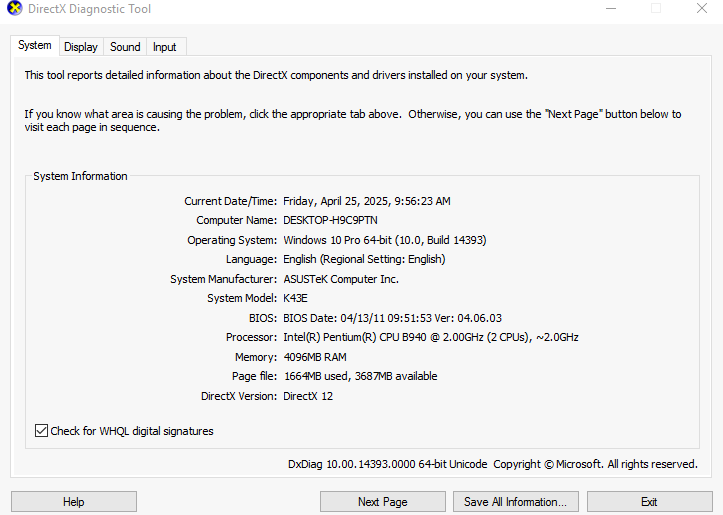Click the Intel Pentium B940 processor text

coord(431,337)
